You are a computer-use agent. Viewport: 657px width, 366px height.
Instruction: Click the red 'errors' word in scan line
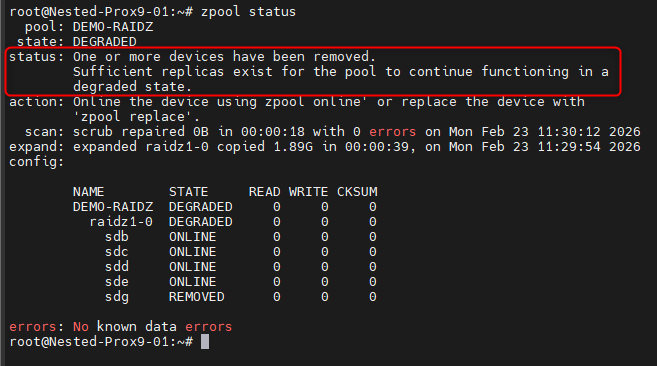tap(393, 132)
